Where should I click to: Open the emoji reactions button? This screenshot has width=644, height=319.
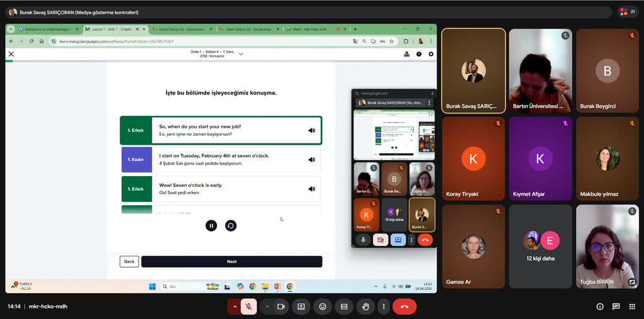coord(323,306)
